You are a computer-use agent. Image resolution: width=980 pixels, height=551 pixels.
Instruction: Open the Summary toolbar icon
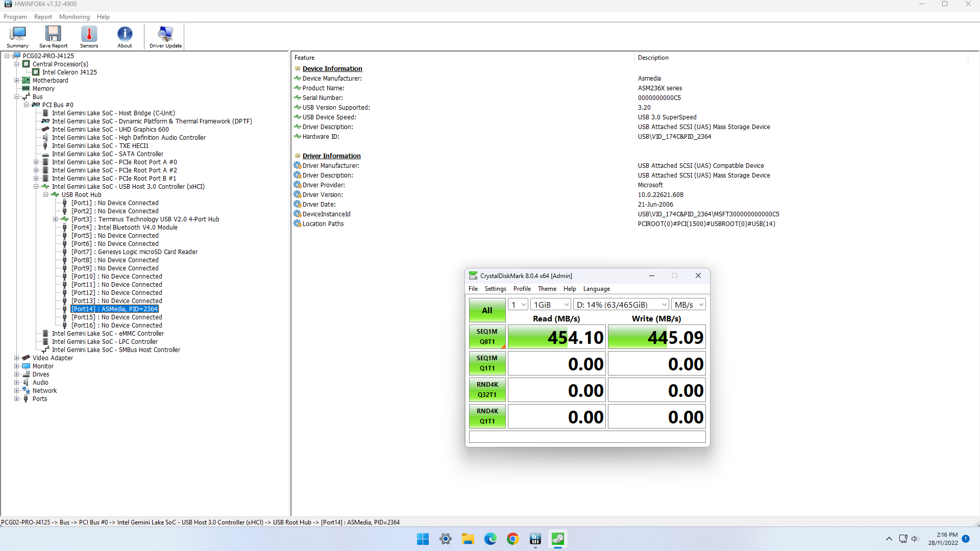click(x=17, y=37)
